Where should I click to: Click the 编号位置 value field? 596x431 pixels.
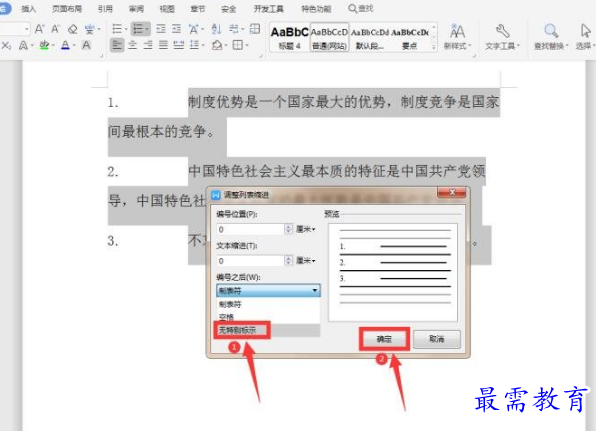250,229
